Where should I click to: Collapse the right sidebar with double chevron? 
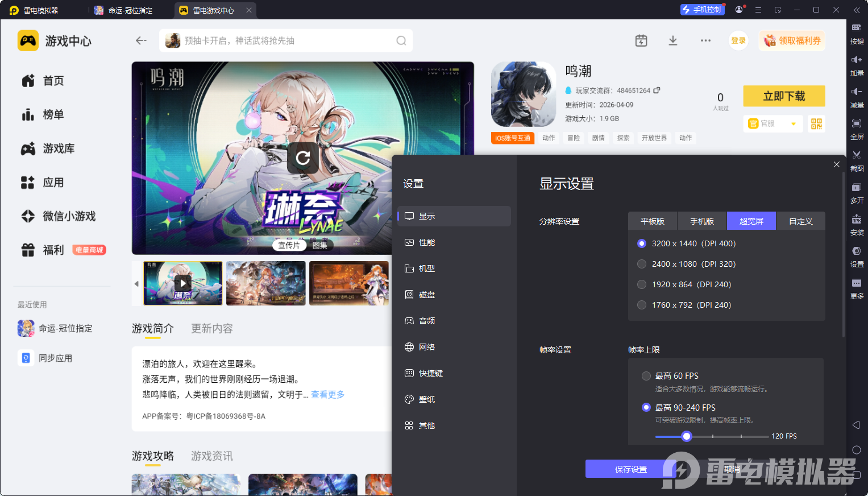857,10
